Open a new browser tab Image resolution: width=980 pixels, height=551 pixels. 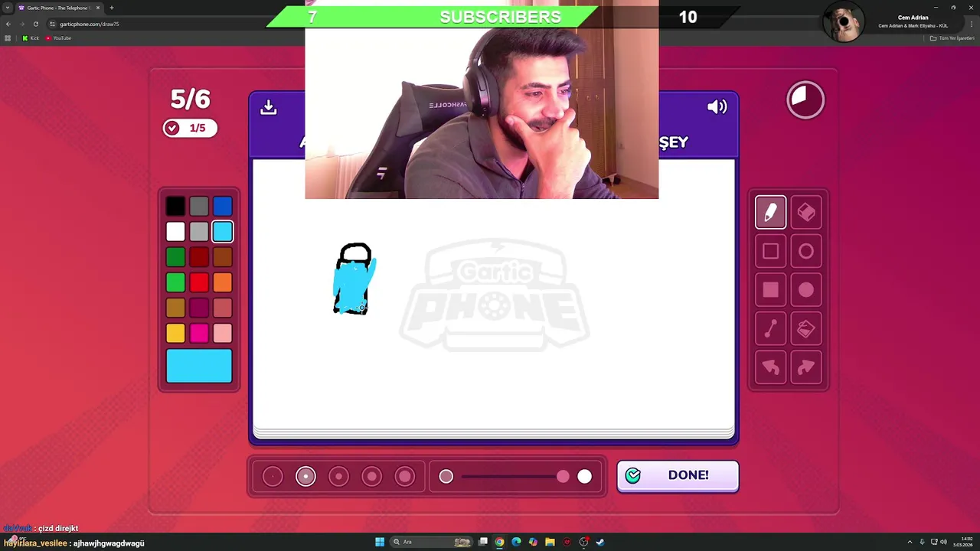112,8
